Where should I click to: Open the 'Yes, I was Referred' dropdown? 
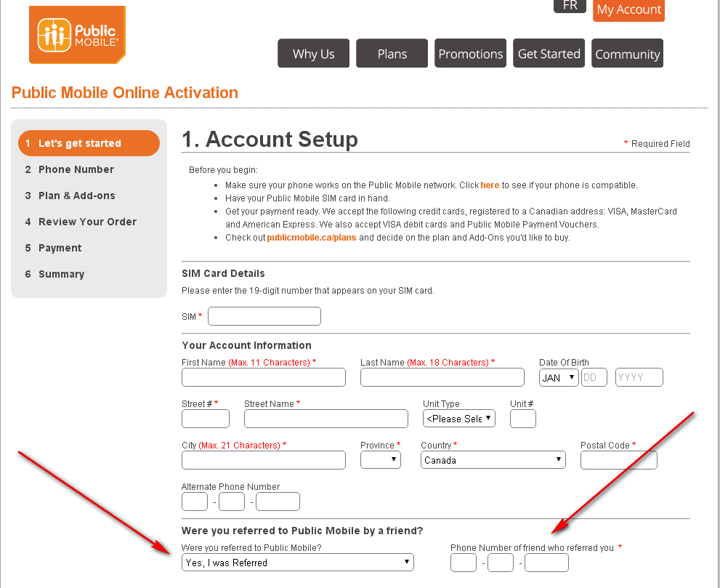pos(297,562)
